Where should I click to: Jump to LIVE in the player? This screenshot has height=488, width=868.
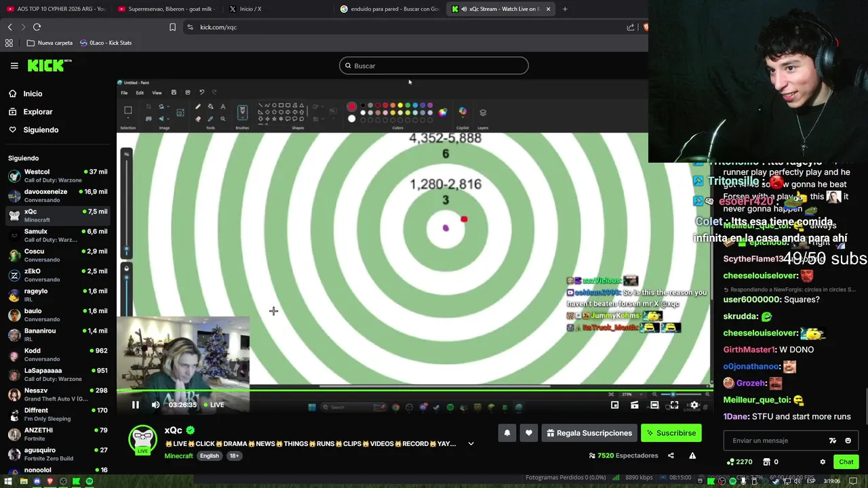[214, 405]
